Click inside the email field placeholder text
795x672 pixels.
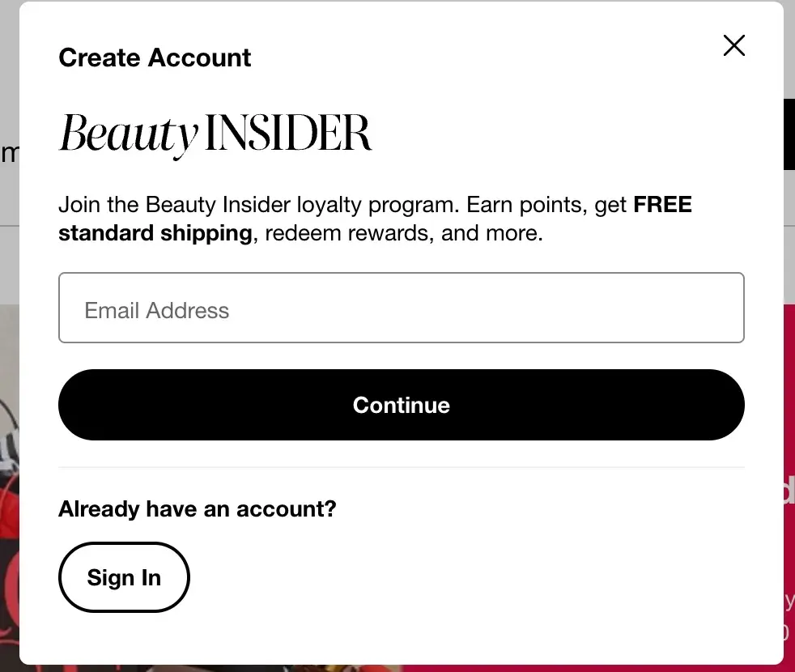[x=156, y=309]
